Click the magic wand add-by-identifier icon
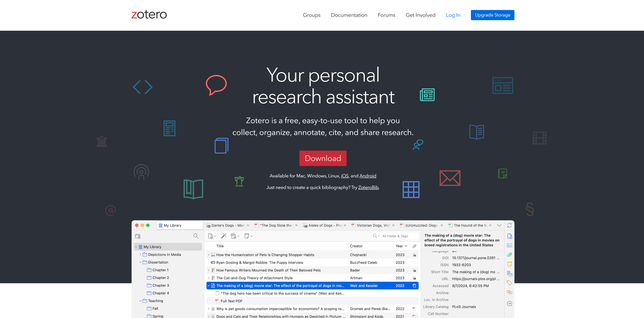Viewport: 644px width, 318px height. [x=223, y=236]
